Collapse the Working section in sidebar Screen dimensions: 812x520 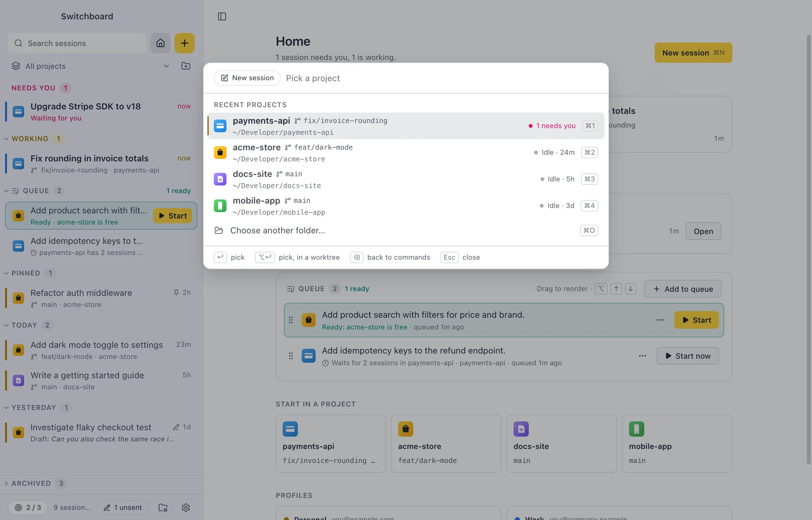pos(6,139)
